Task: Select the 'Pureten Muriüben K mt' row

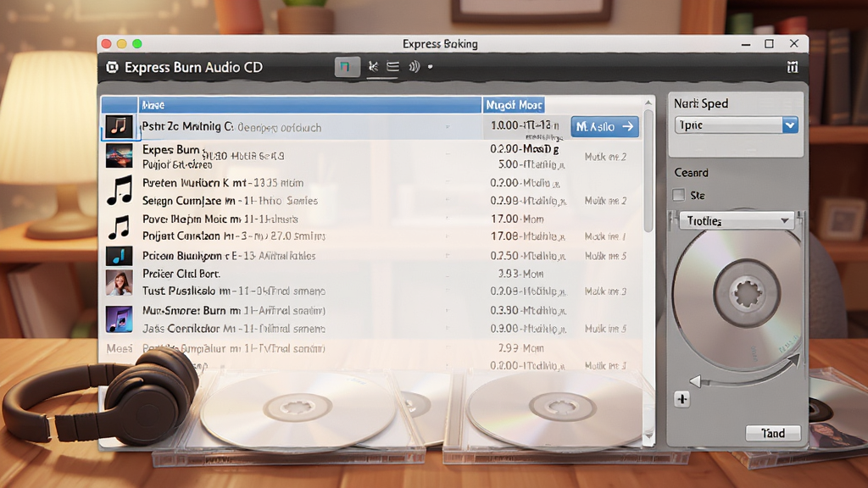Action: coord(223,183)
